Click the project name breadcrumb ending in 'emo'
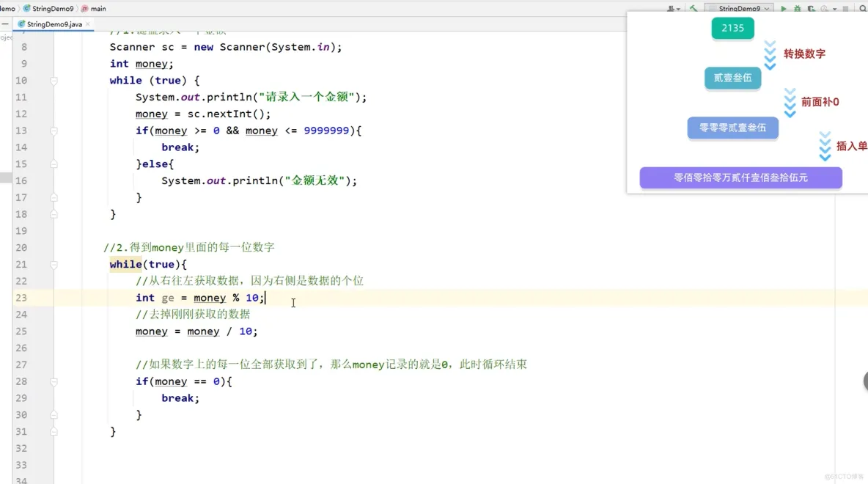This screenshot has width=868, height=484. pyautogui.click(x=7, y=8)
